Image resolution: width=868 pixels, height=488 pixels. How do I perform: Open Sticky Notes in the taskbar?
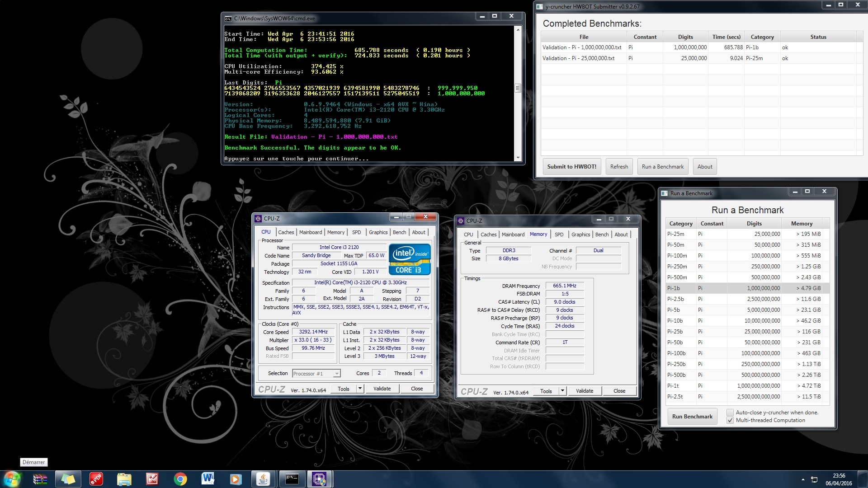tap(68, 479)
